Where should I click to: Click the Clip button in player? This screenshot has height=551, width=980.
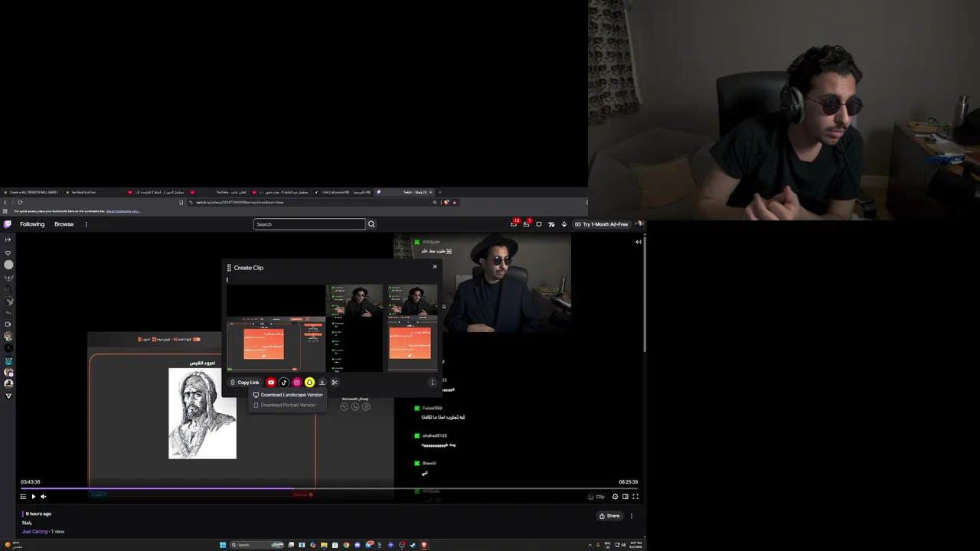point(596,497)
